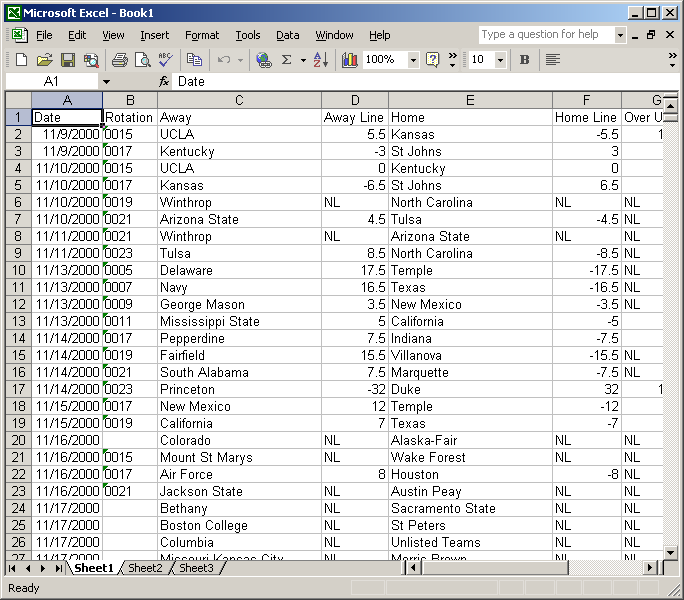The height and width of the screenshot is (600, 684).
Task: Open the File menu
Action: (44, 35)
